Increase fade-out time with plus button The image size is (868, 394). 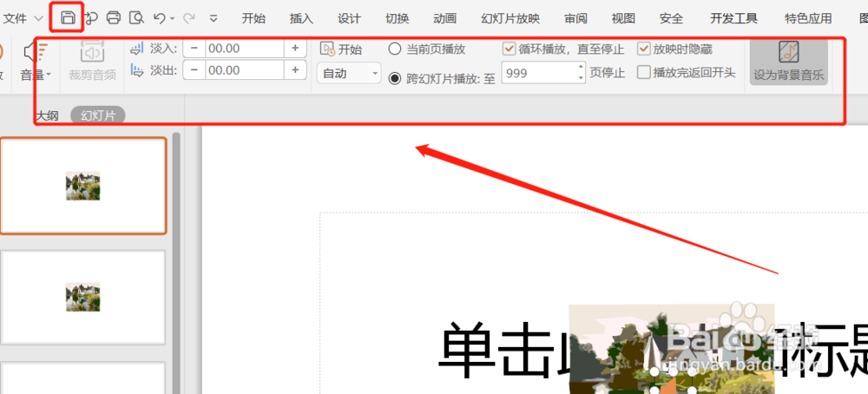pos(295,69)
